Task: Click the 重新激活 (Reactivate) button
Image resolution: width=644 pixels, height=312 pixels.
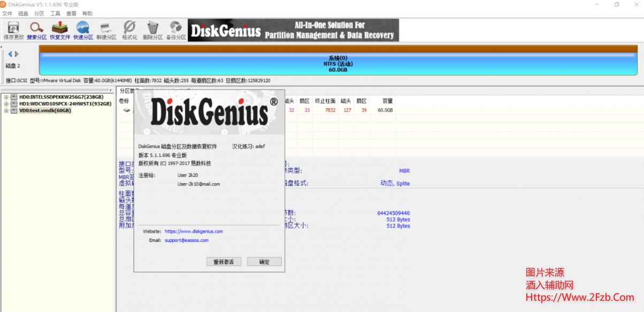Action: tap(224, 261)
